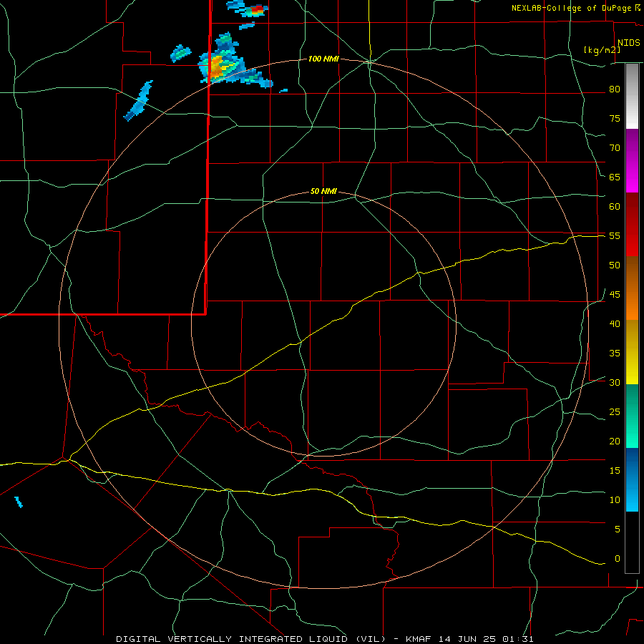
Task: Click the kg/m2 units label
Action: (602, 50)
